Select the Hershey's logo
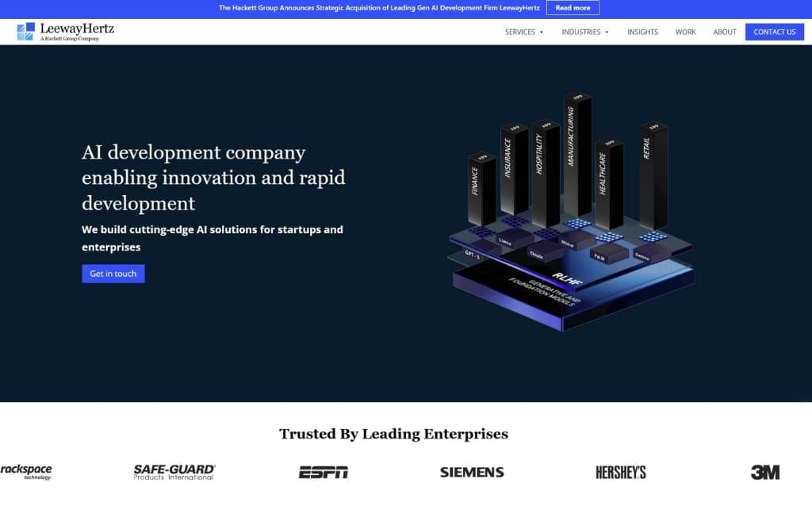 click(x=620, y=472)
